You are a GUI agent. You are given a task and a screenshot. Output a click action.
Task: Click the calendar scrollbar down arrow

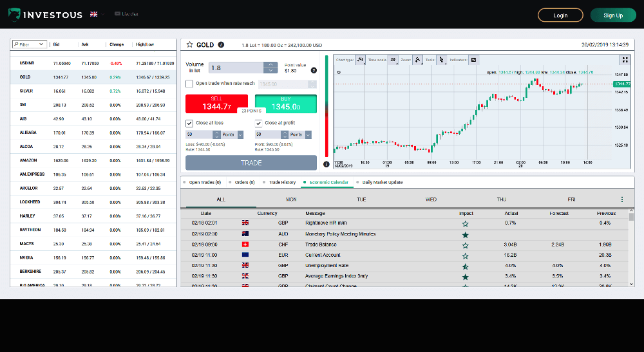coord(631,284)
